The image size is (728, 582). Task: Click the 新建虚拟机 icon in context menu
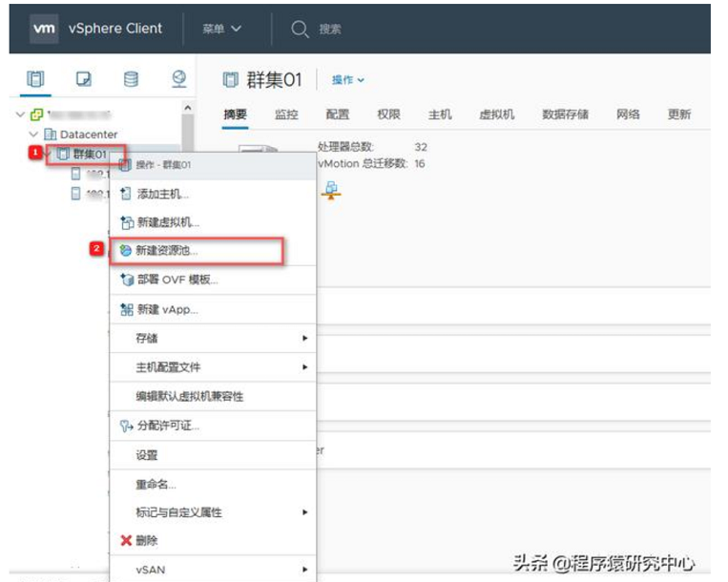126,222
